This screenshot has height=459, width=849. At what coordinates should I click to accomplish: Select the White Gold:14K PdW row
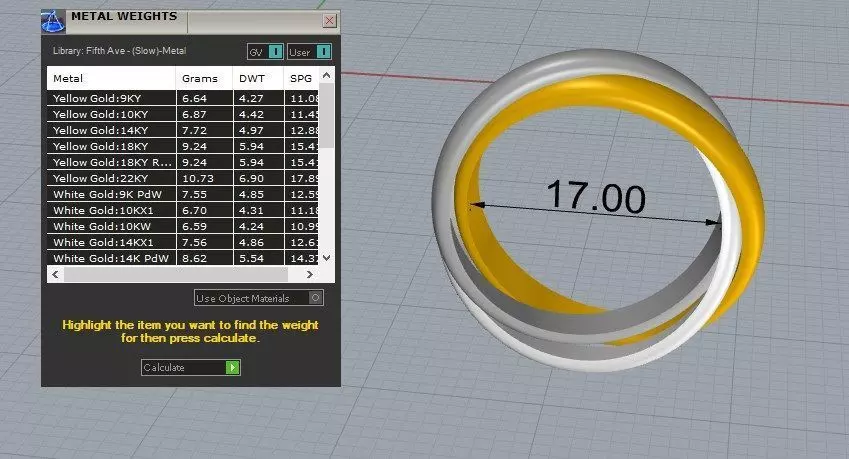(183, 258)
